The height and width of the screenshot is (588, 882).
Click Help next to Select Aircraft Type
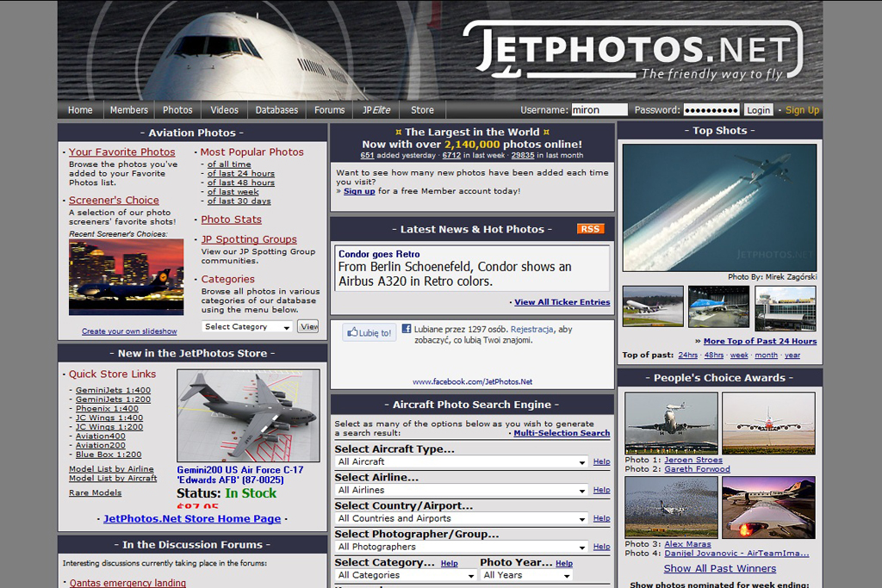[x=601, y=461]
